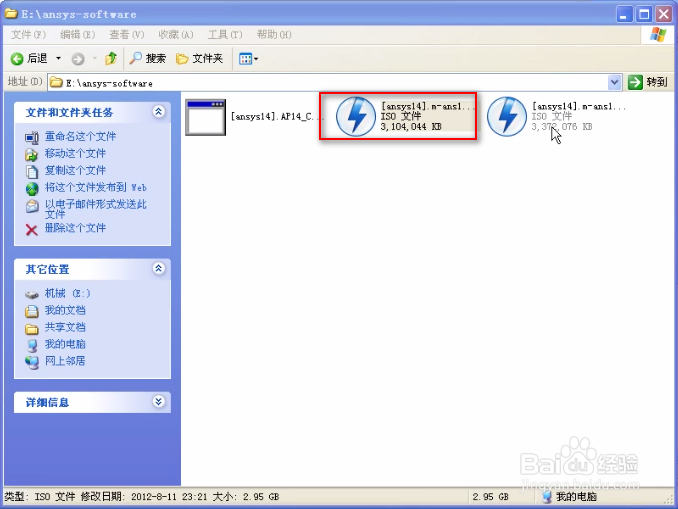This screenshot has height=509, width=678.
Task: Click the Windows flag logo
Action: (x=658, y=35)
